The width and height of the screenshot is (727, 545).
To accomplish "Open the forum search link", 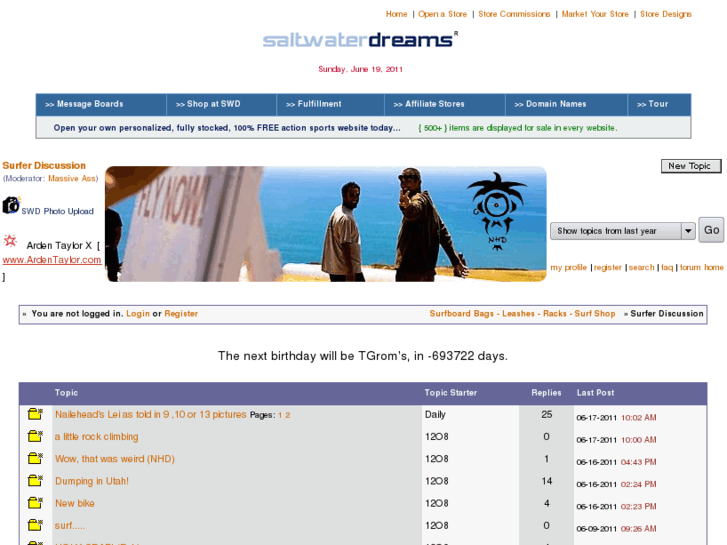I will click(x=641, y=268).
